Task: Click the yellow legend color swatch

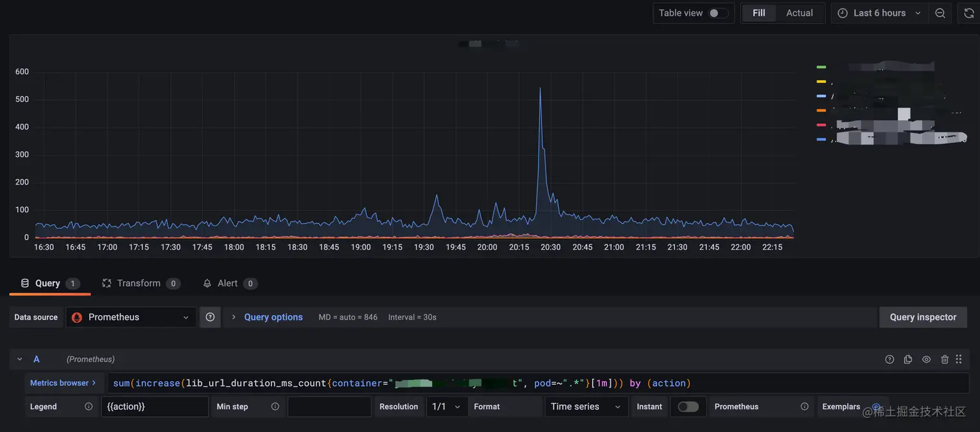Action: (821, 82)
